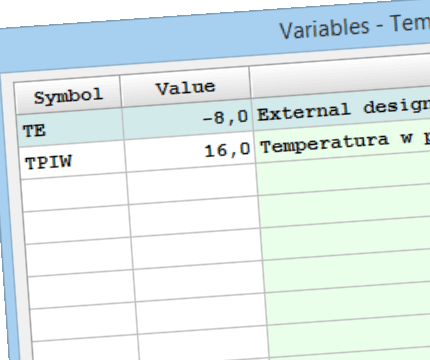Select the 16,0 value cell

tap(190, 151)
